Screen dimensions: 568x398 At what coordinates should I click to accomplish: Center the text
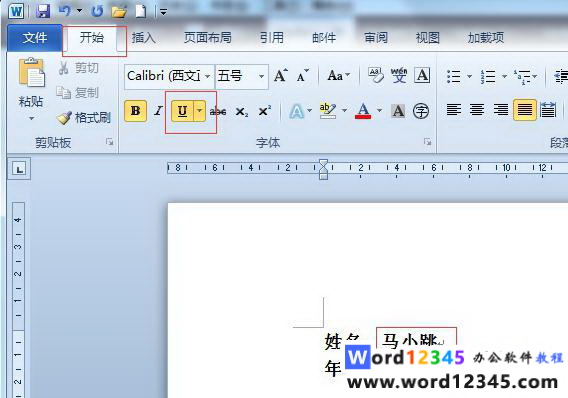[477, 109]
